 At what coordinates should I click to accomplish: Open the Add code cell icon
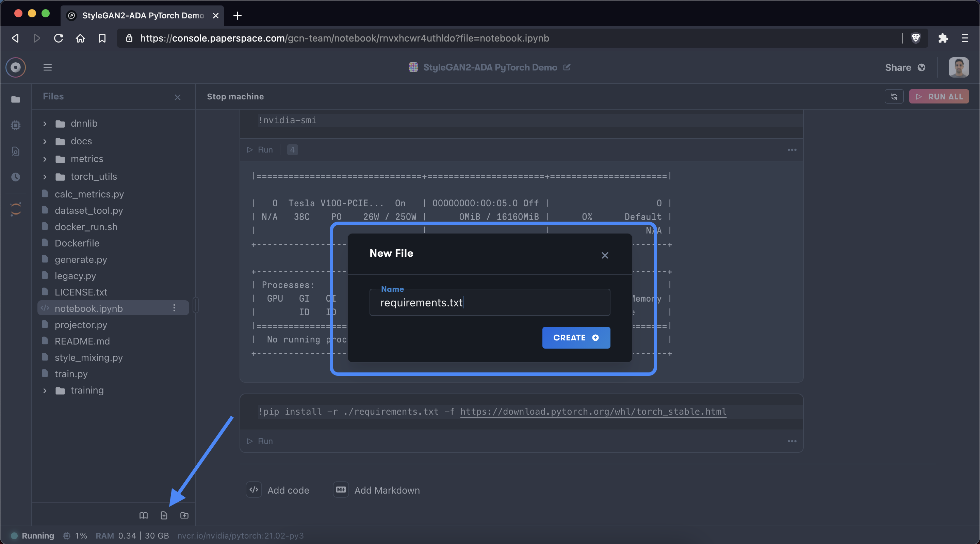coord(254,490)
